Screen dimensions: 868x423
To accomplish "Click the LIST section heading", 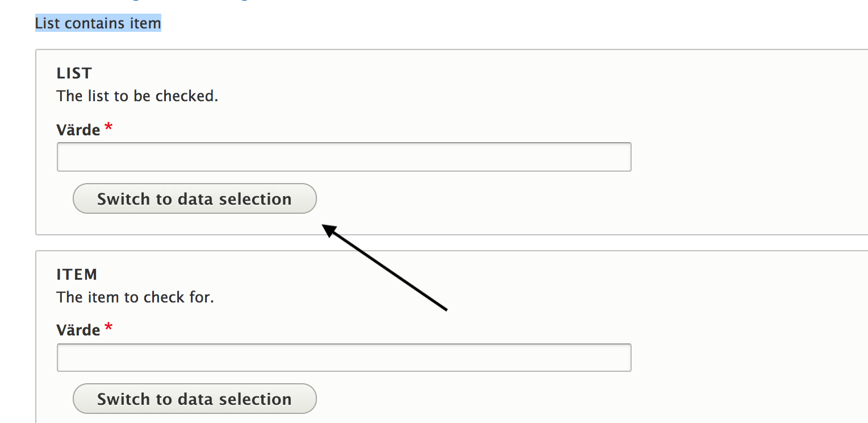I will (74, 73).
